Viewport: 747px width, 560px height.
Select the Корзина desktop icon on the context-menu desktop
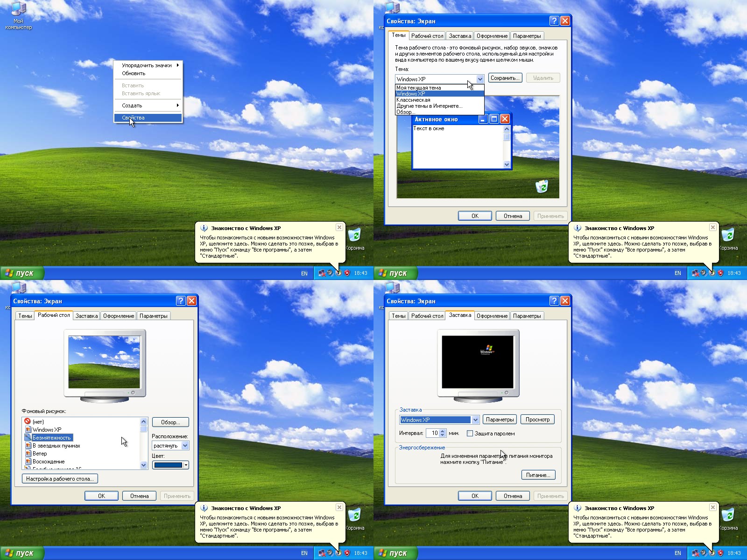coord(354,239)
